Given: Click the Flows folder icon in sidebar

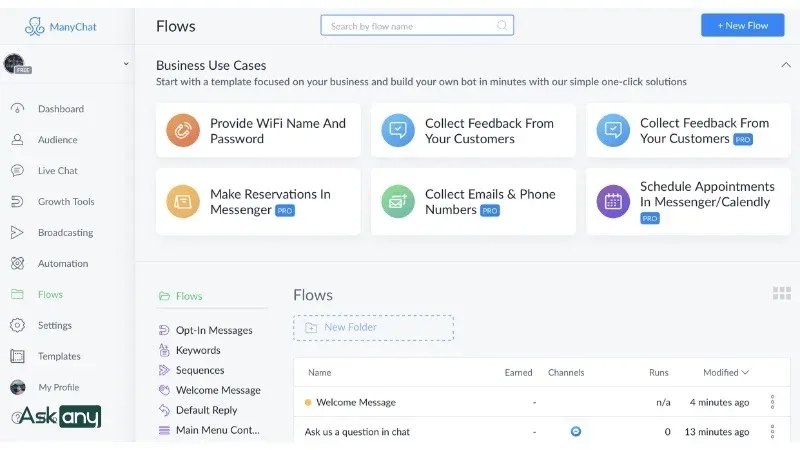Looking at the screenshot, I should [x=17, y=294].
